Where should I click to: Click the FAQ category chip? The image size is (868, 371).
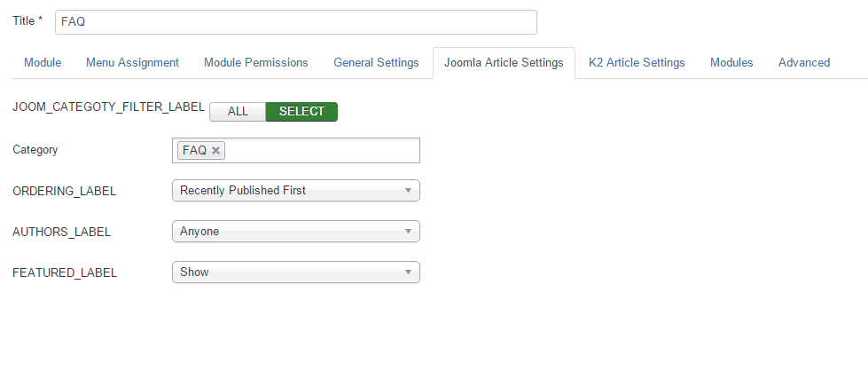194,151
